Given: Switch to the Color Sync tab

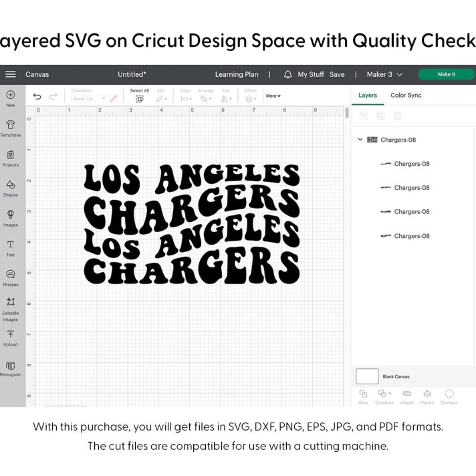Looking at the screenshot, I should point(406,96).
